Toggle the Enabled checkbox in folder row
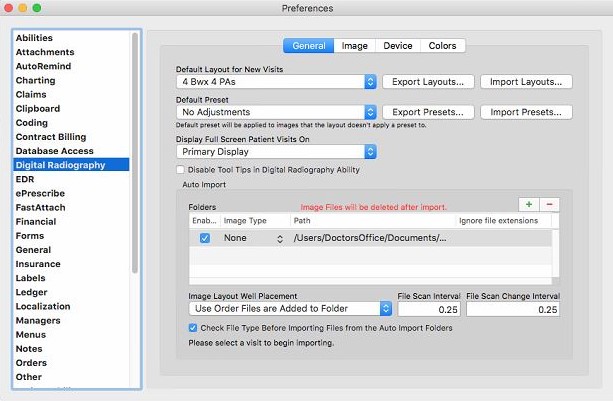The width and height of the screenshot is (613, 401). 205,239
